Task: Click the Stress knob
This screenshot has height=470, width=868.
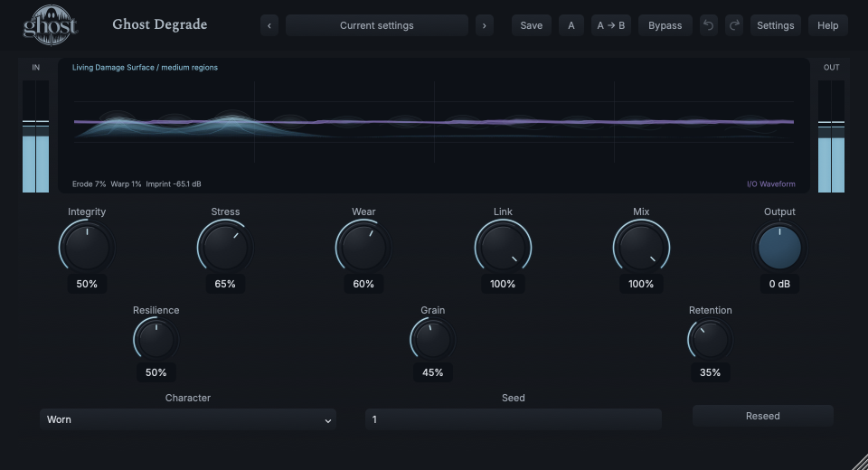Action: [x=225, y=248]
